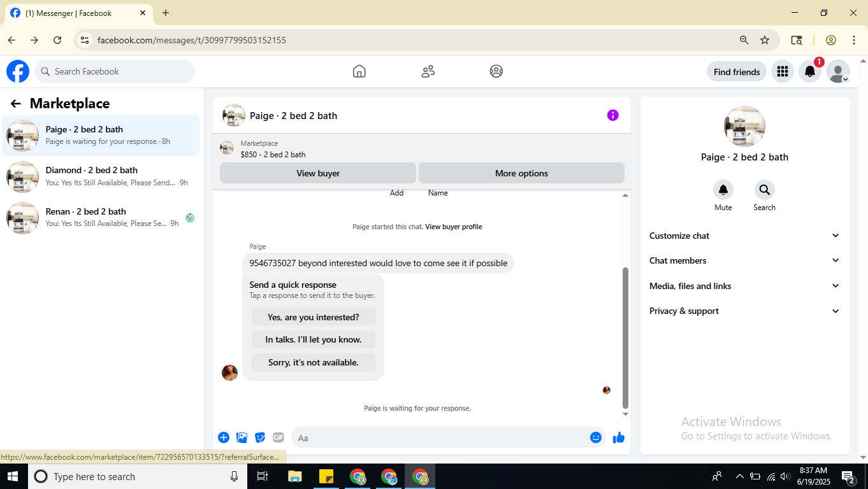Go back in browser history
Image resolution: width=868 pixels, height=489 pixels.
pos(11,40)
